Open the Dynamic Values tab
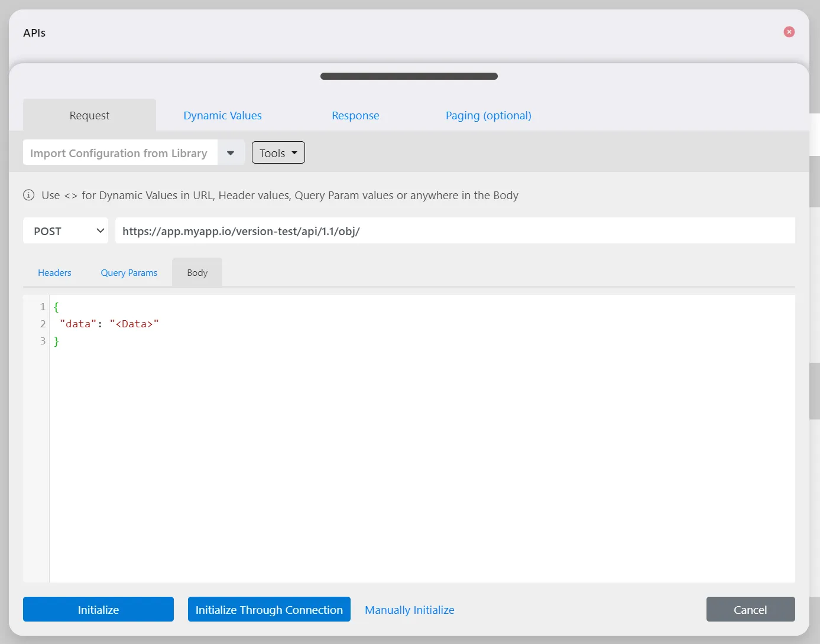The width and height of the screenshot is (820, 644). [222, 115]
